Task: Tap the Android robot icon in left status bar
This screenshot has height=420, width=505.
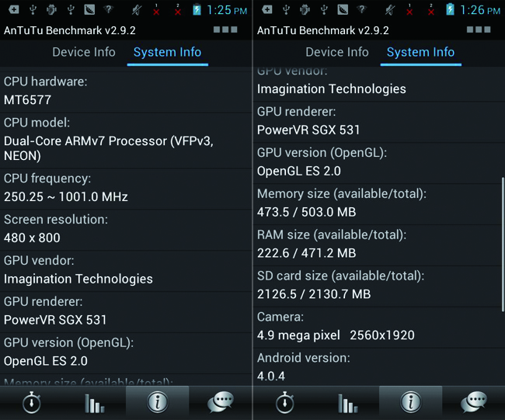Action: click(x=52, y=10)
